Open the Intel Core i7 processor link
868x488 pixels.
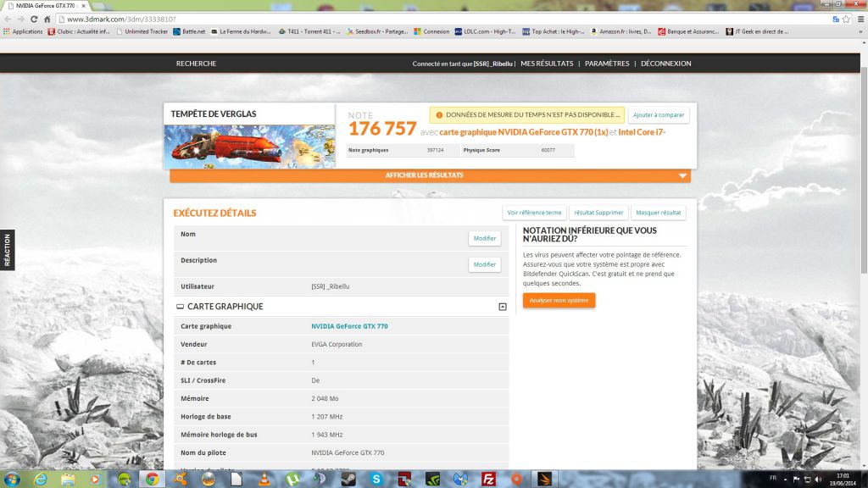[642, 132]
